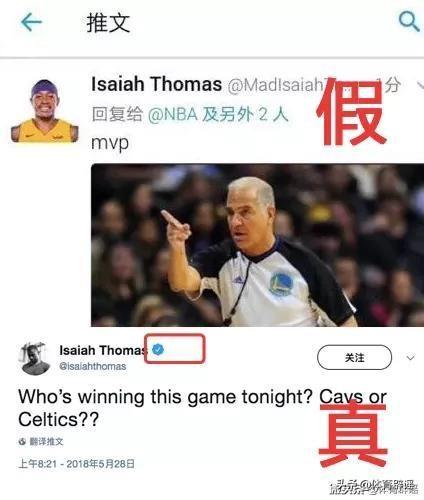
Task: Click the 'mvp' tweet text
Action: click(110, 143)
